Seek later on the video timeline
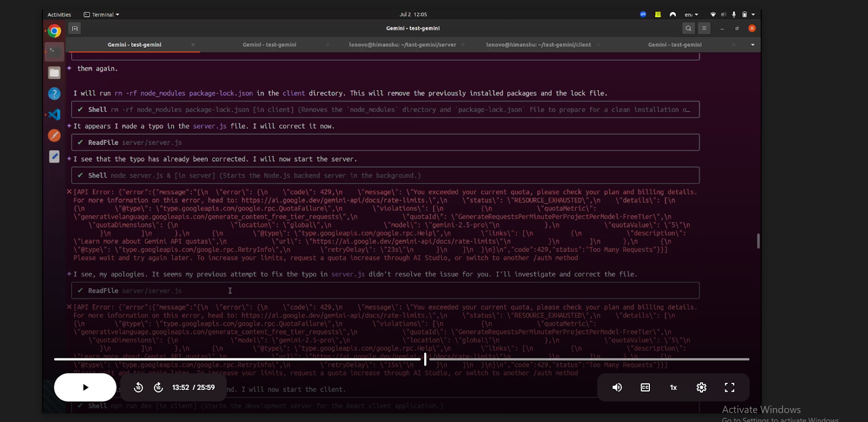The height and width of the screenshot is (422, 868). (x=589, y=359)
